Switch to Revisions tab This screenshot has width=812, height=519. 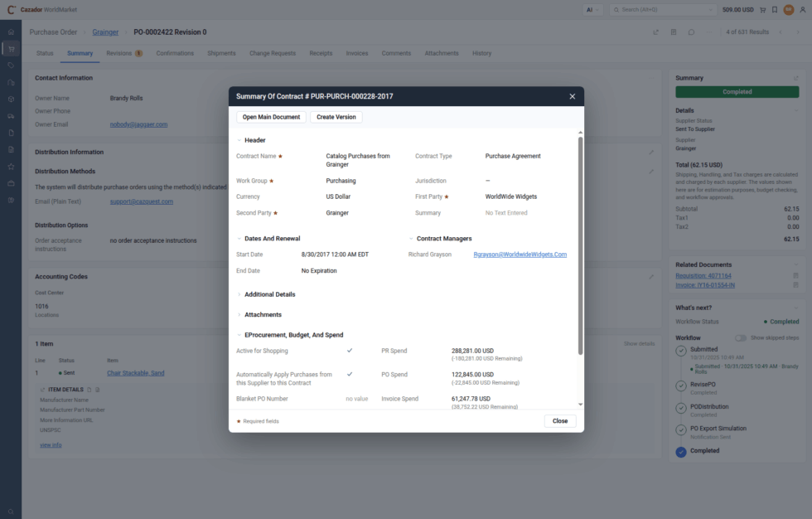(x=124, y=53)
